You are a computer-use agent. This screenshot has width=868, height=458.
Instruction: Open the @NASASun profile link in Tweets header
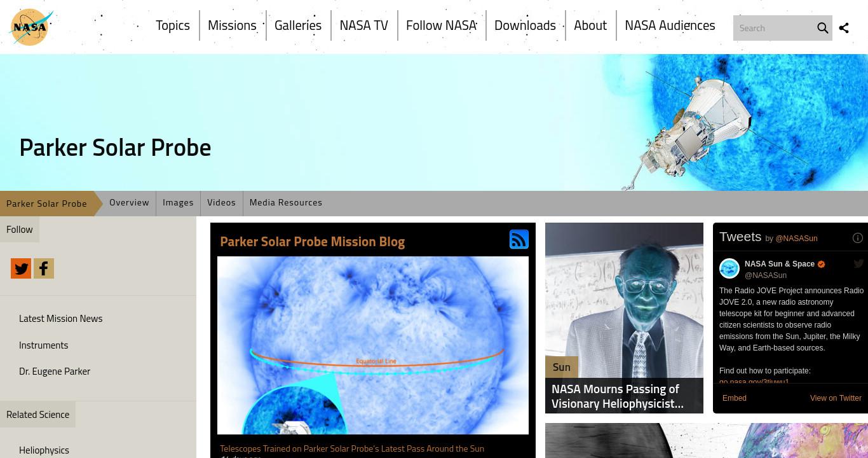pyautogui.click(x=796, y=239)
